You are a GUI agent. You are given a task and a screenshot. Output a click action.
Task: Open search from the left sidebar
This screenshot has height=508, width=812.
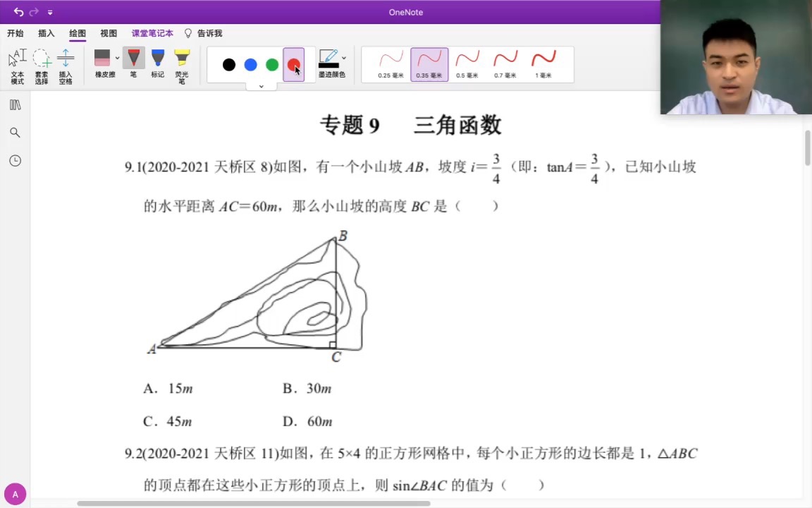(15, 133)
